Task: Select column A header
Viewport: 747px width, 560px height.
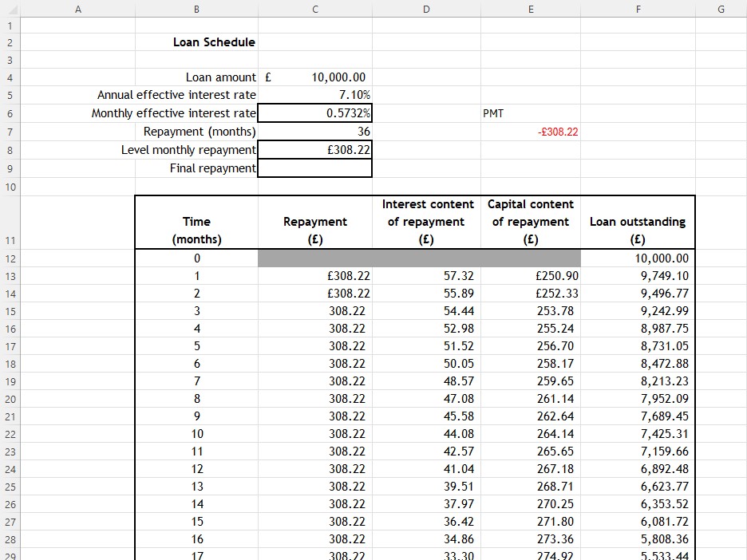Action: [x=78, y=9]
